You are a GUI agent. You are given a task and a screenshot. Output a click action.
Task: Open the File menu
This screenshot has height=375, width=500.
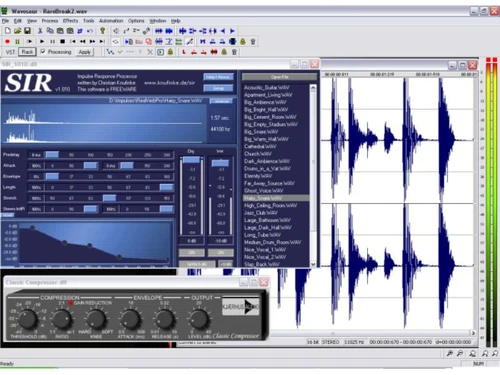click(5, 21)
